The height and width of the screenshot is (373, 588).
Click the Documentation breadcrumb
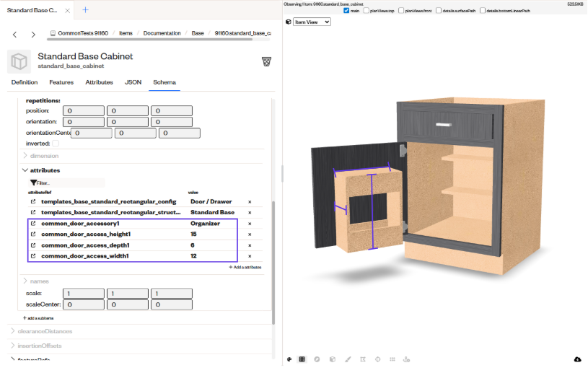(162, 33)
